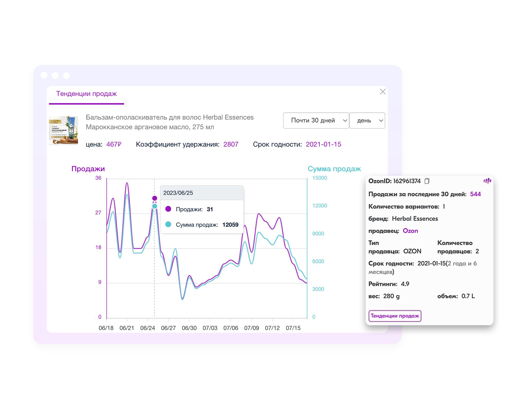Click the 'Продажи' left axis title
This screenshot has width=532, height=399.
[x=88, y=169]
